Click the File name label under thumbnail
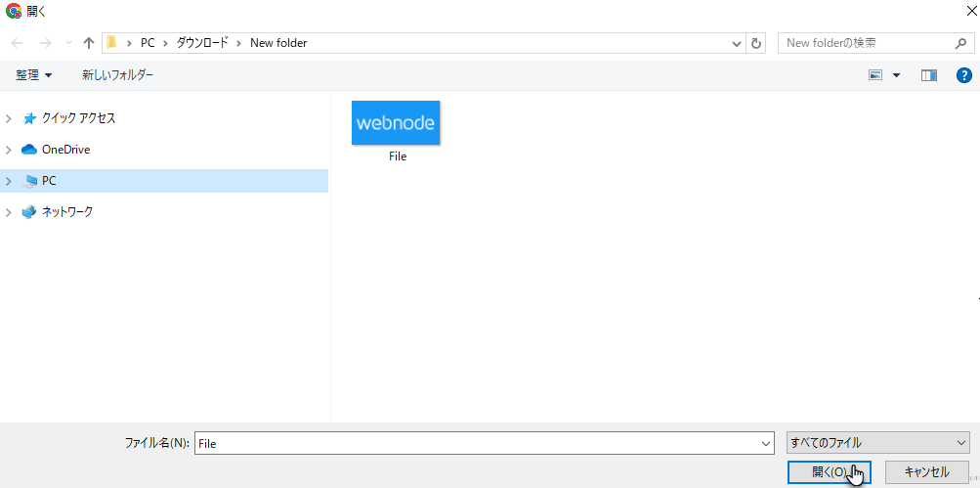Screen dimensions: 980x488 tap(398, 156)
